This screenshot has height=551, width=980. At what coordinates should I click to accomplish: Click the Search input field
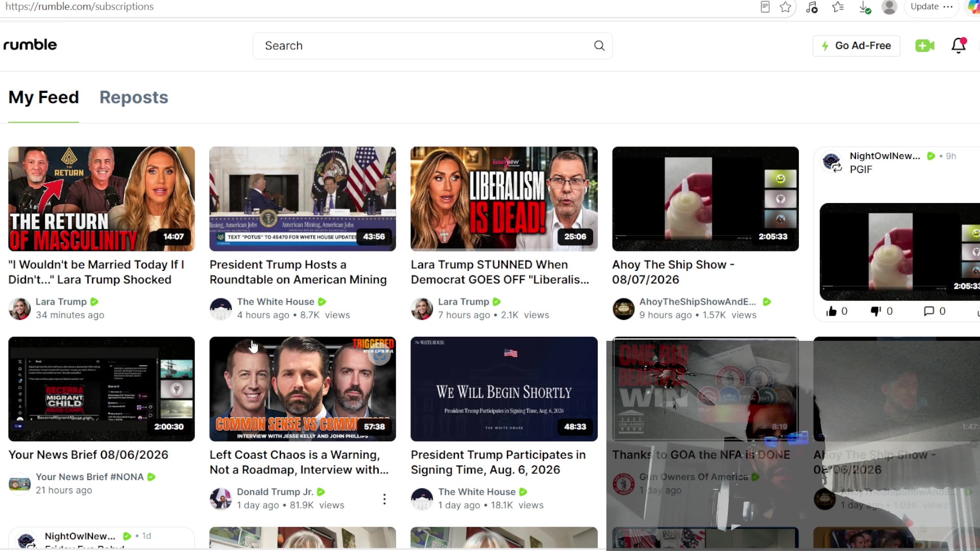point(432,46)
